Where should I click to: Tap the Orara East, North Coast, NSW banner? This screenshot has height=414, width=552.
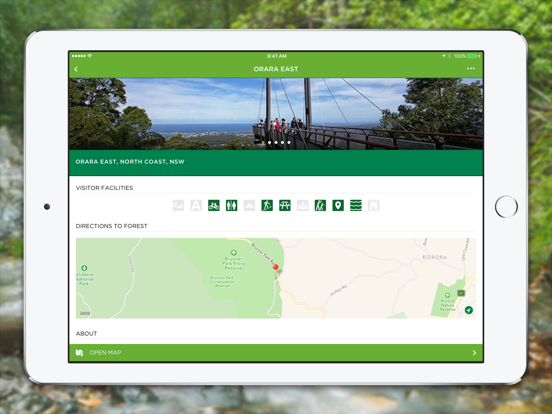click(276, 162)
